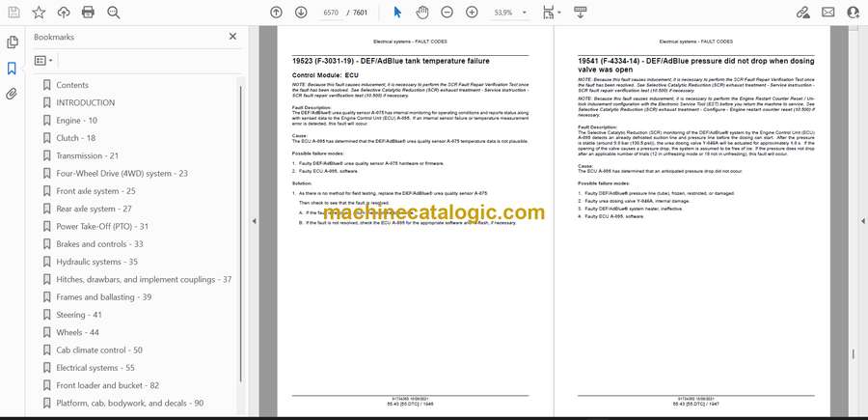Open the INTRODUCTION bookmark
This screenshot has width=868, height=420.
click(86, 102)
